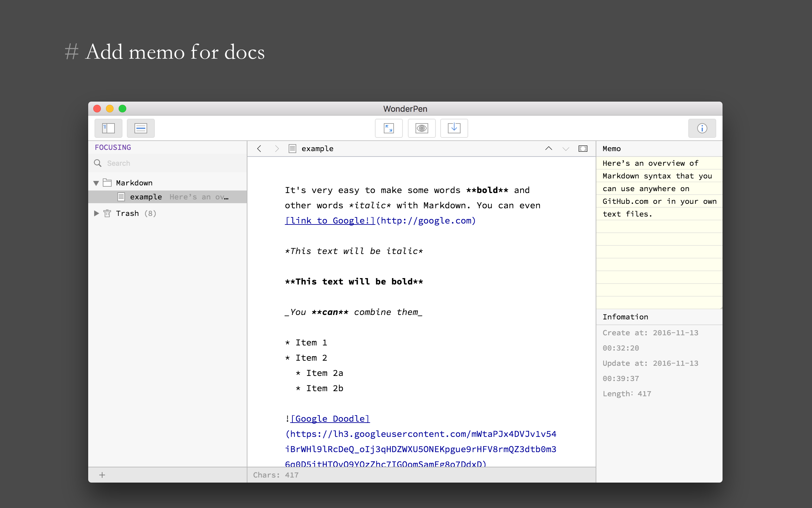812x508 pixels.
Task: Click the link to Google! hyperlink
Action: tap(330, 221)
